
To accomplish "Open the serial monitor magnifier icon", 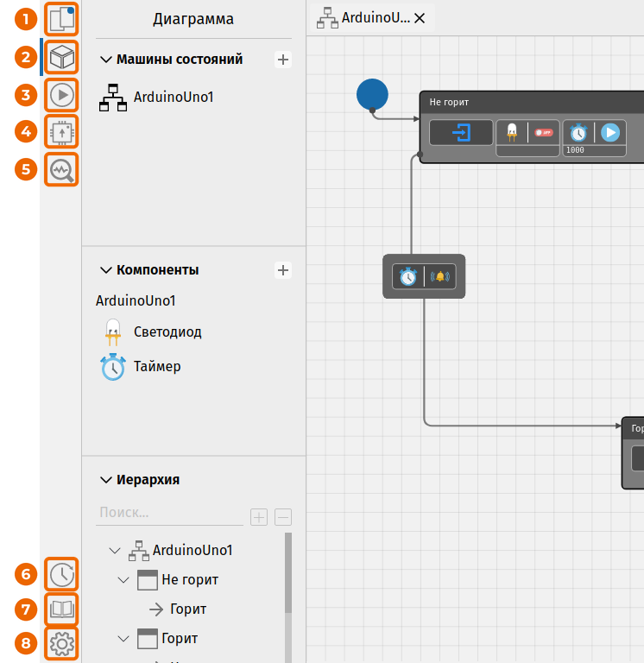I will (x=62, y=169).
